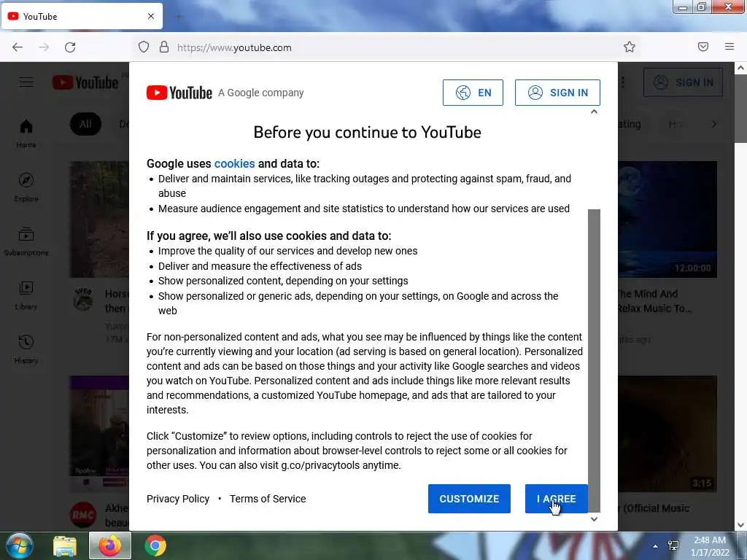Show hidden system tray icons
This screenshot has width=747, height=560.
coord(656,546)
